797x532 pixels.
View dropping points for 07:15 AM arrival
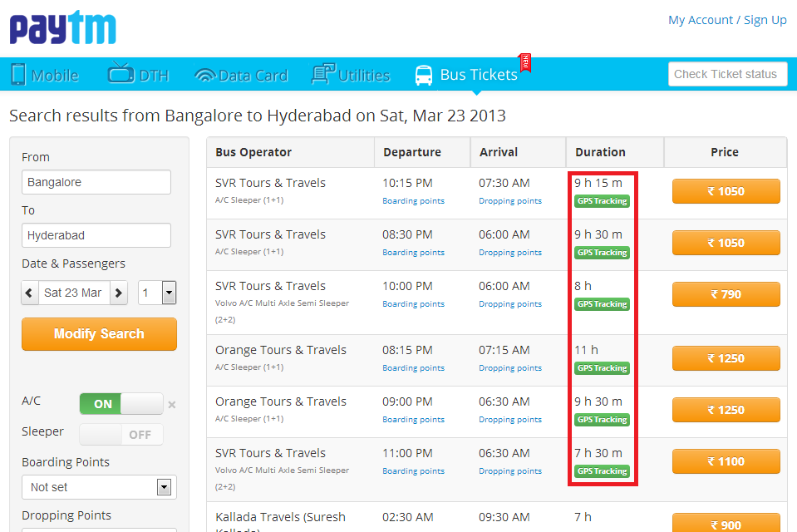coord(509,367)
